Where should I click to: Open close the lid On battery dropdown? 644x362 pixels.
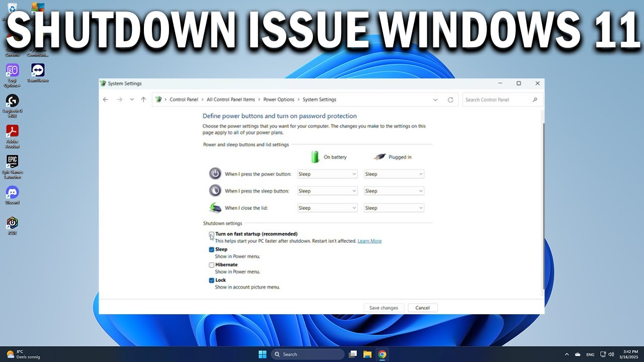click(x=327, y=208)
